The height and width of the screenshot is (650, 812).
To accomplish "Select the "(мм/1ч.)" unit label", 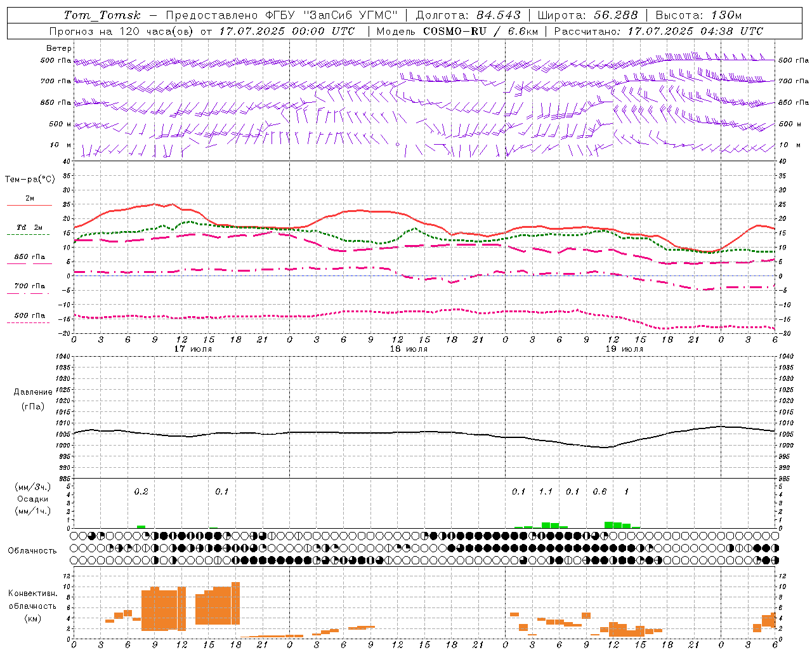I will click(x=32, y=511).
